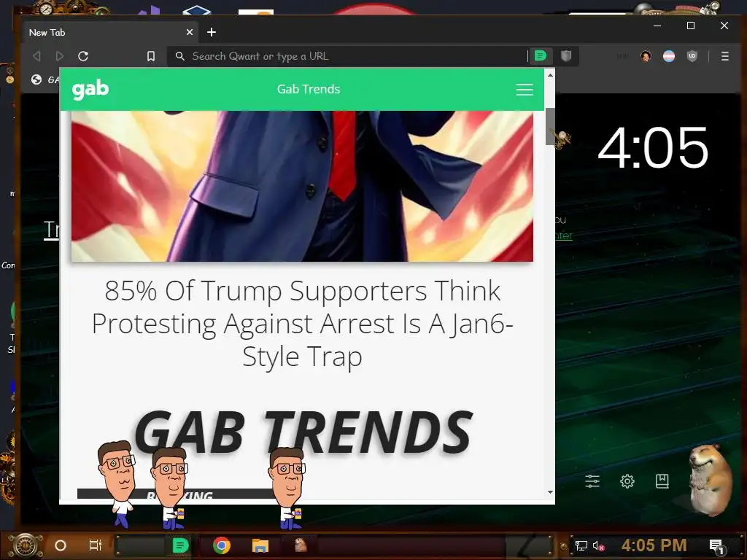747x560 pixels.
Task: Switch to the New Tab tab
Action: (111, 32)
